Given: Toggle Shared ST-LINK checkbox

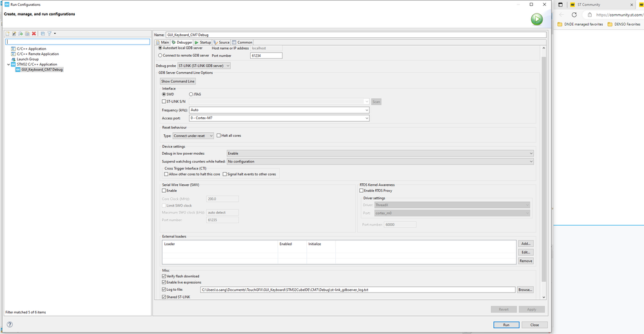Looking at the screenshot, I should 164,297.
